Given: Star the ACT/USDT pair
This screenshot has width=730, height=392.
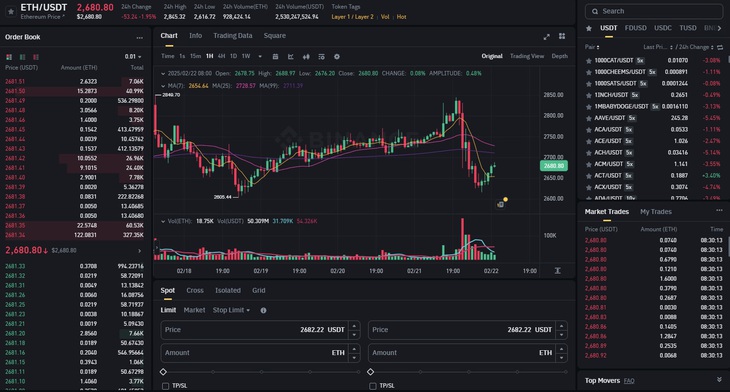Looking at the screenshot, I should click(x=588, y=176).
